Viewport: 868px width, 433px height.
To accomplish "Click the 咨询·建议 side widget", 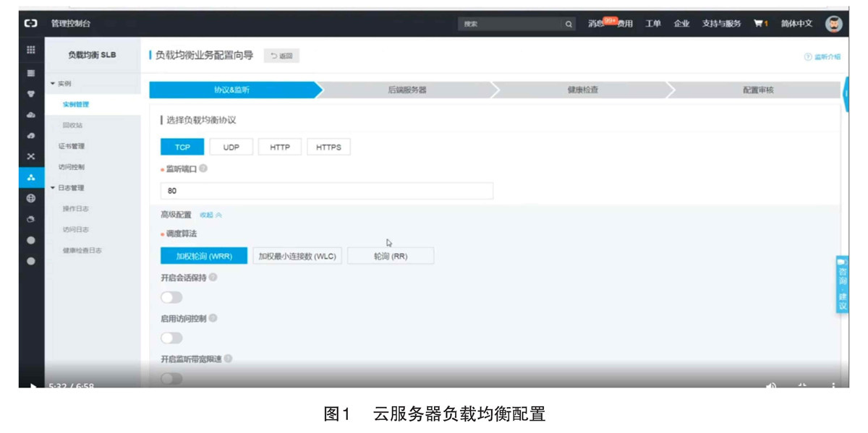I will tap(842, 284).
